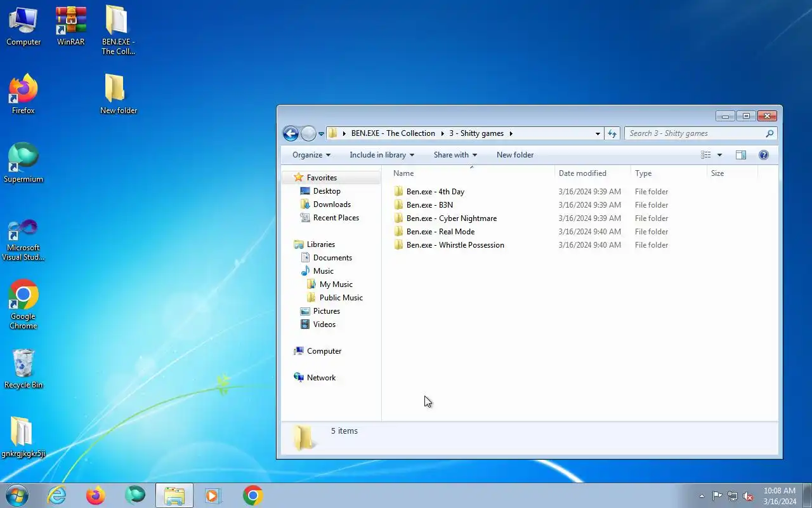The width and height of the screenshot is (812, 508).
Task: Select the Firefox desktop shortcut
Action: (x=23, y=94)
